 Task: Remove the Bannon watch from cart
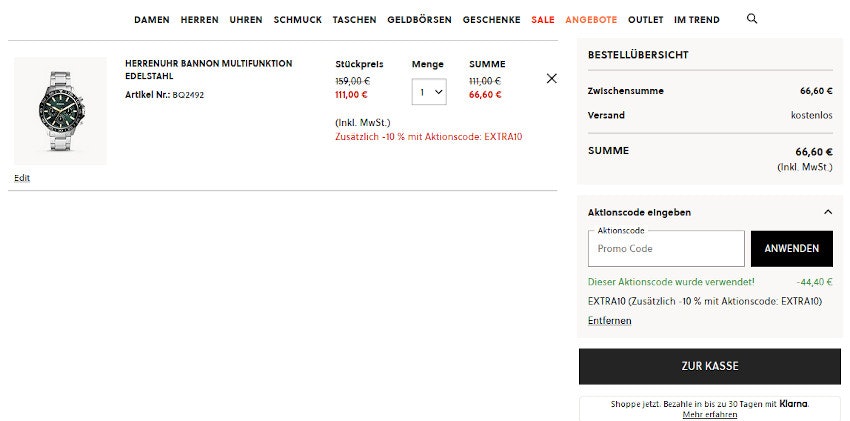[x=551, y=78]
